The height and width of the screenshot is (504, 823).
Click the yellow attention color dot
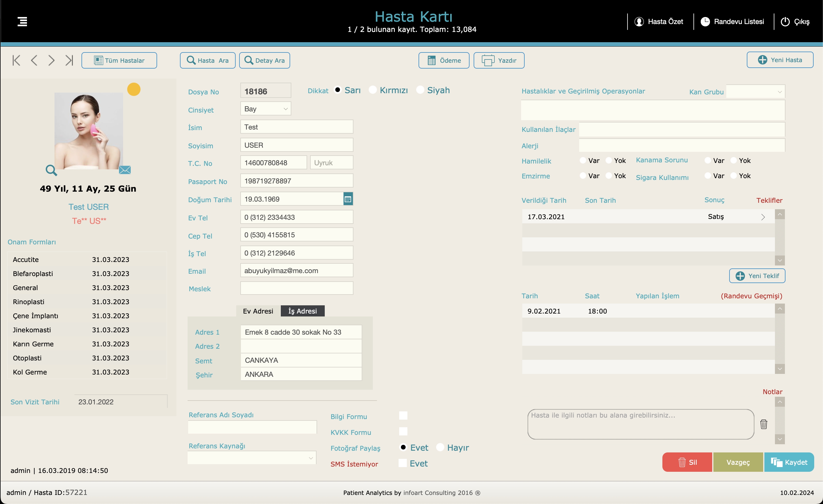click(134, 89)
